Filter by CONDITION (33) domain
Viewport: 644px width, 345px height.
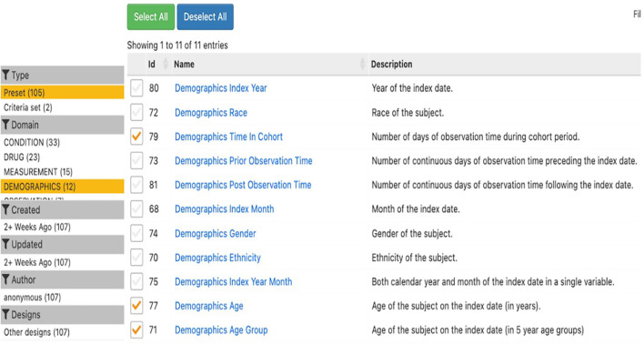click(x=32, y=142)
